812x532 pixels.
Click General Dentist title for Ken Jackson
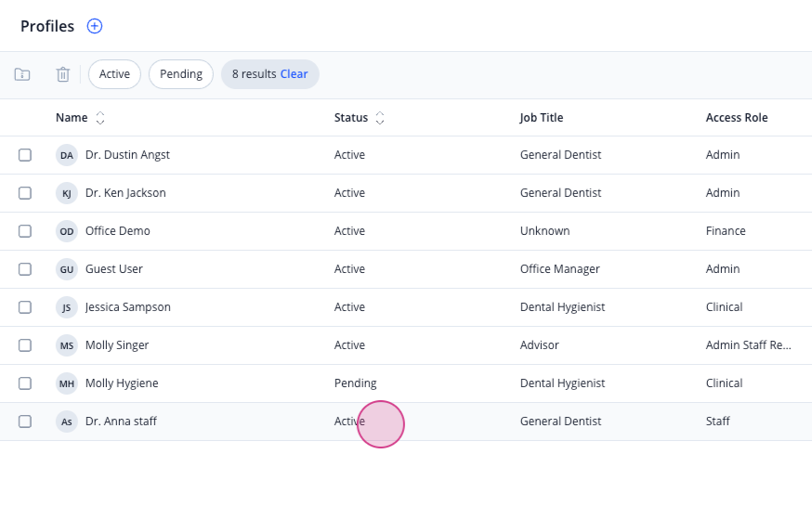coord(560,193)
